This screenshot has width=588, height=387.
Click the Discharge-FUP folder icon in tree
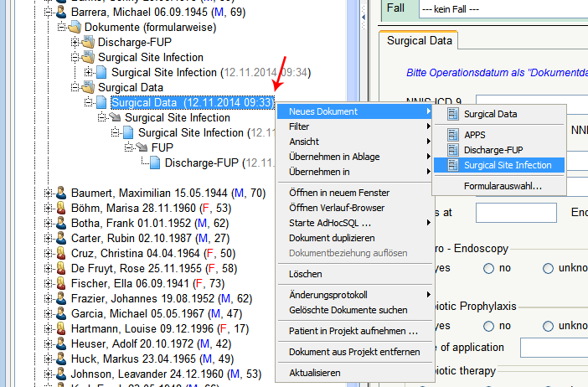click(x=87, y=43)
